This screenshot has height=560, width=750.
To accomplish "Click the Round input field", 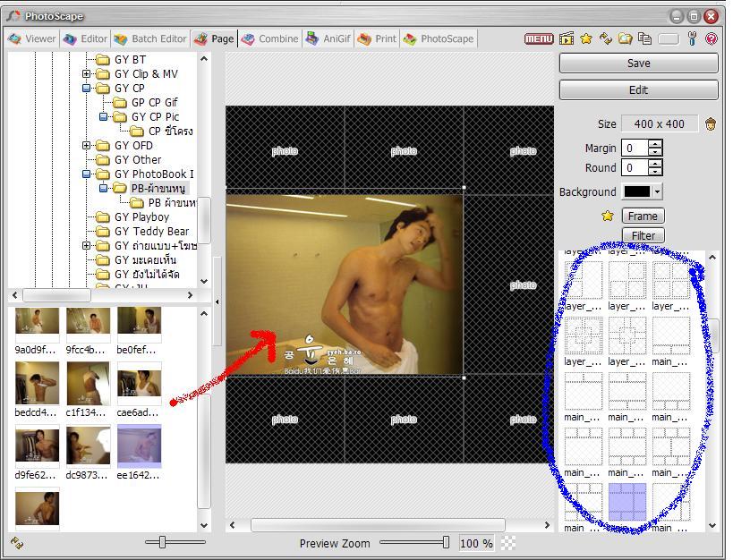I will 635,168.
